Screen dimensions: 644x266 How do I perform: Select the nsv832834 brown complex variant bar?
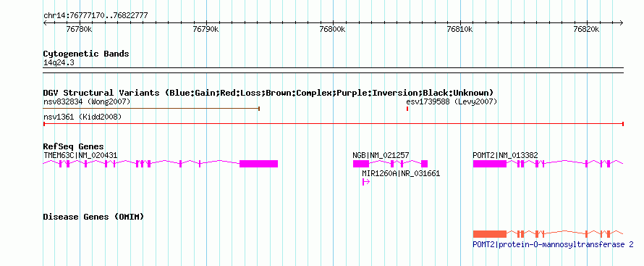tap(151, 109)
